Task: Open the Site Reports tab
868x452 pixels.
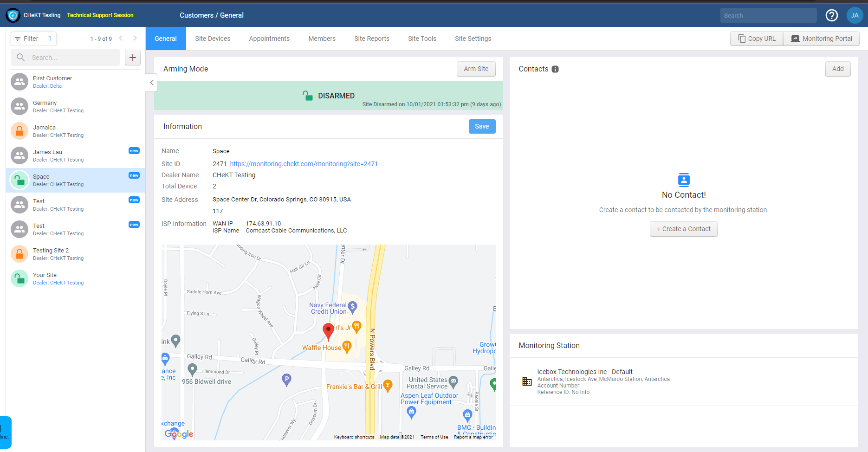Action: (x=372, y=39)
